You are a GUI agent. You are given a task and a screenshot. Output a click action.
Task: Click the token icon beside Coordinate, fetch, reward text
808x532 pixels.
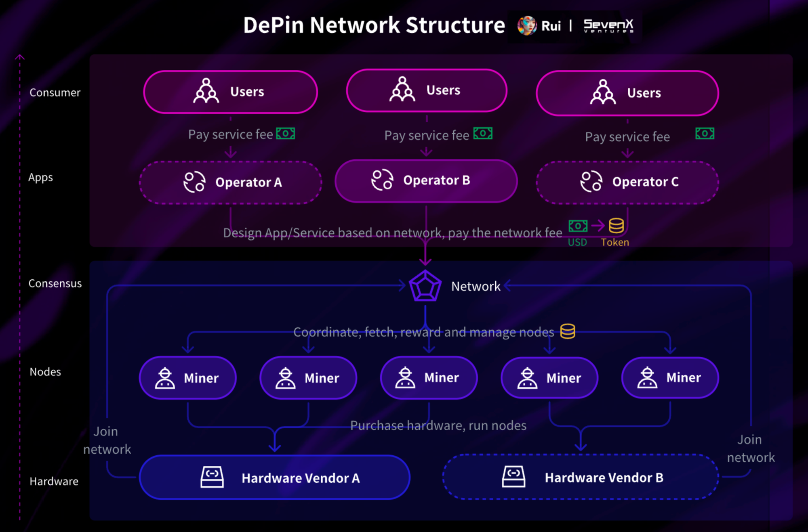coord(567,332)
